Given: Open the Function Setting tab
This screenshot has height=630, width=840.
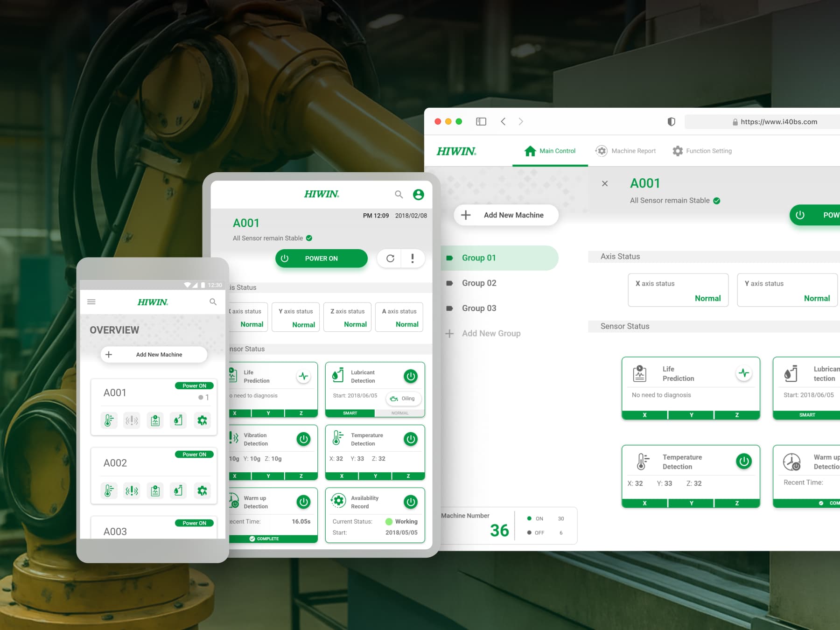Looking at the screenshot, I should (702, 151).
